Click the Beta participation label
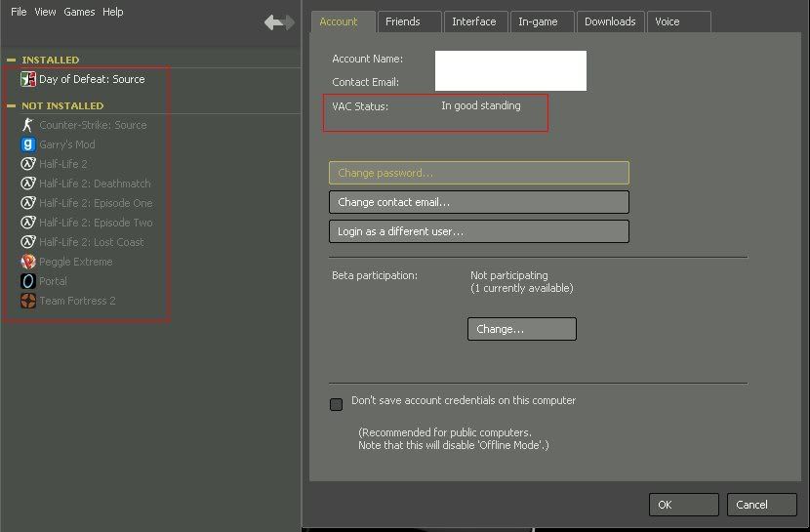 375,275
